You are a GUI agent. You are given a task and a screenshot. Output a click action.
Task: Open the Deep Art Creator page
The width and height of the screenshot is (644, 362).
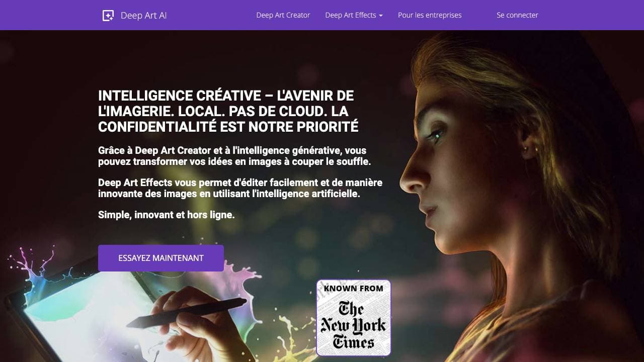pyautogui.click(x=283, y=15)
